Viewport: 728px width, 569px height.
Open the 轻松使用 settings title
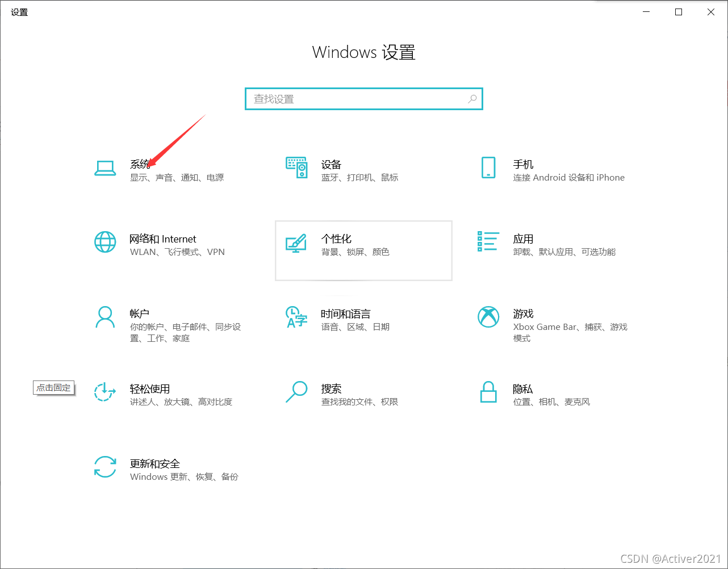click(x=150, y=389)
